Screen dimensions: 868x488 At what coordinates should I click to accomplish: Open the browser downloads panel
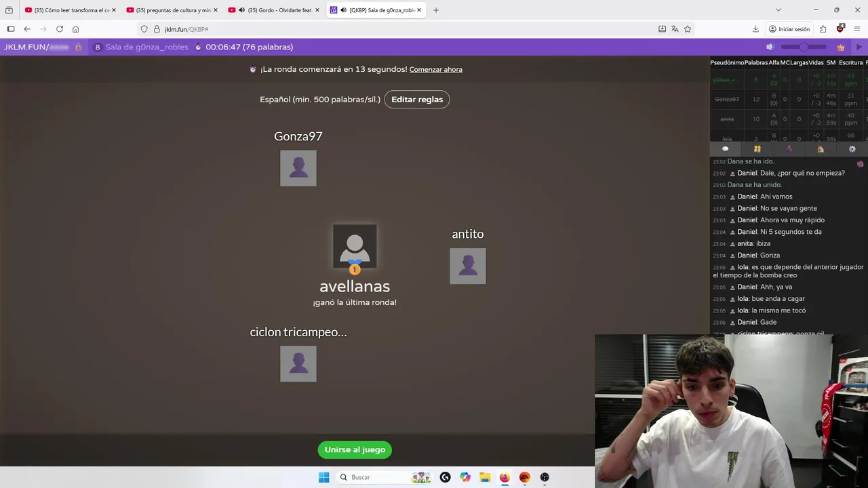tap(755, 29)
